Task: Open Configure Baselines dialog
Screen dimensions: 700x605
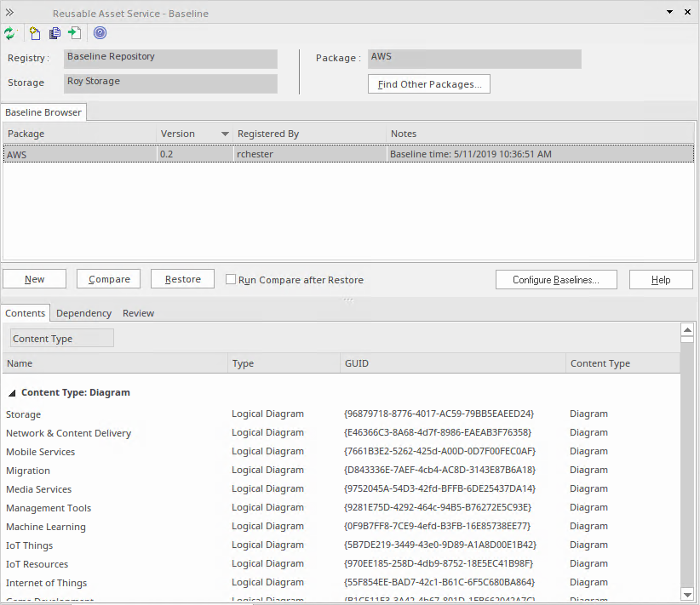Action: [x=556, y=280]
